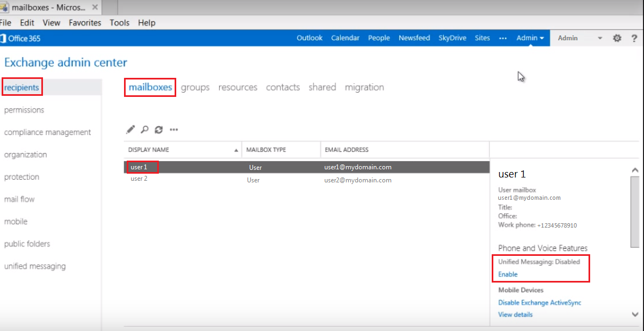
Task: Open the Edit menu
Action: click(x=27, y=23)
